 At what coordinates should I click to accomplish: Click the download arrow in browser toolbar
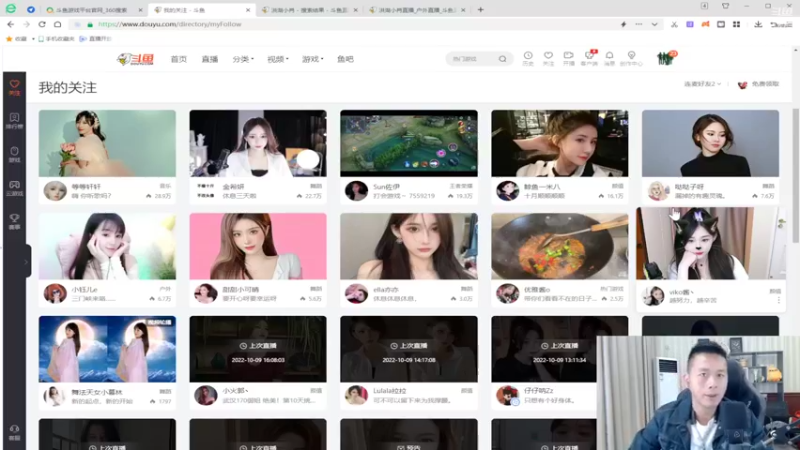[x=758, y=24]
